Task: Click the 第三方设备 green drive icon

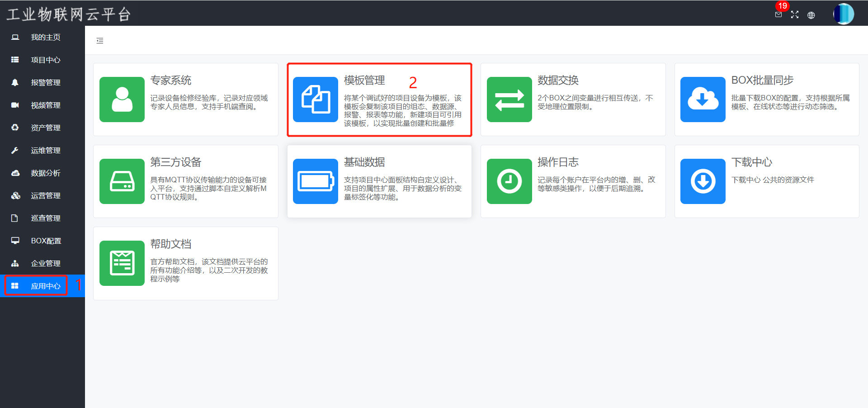Action: click(x=122, y=181)
